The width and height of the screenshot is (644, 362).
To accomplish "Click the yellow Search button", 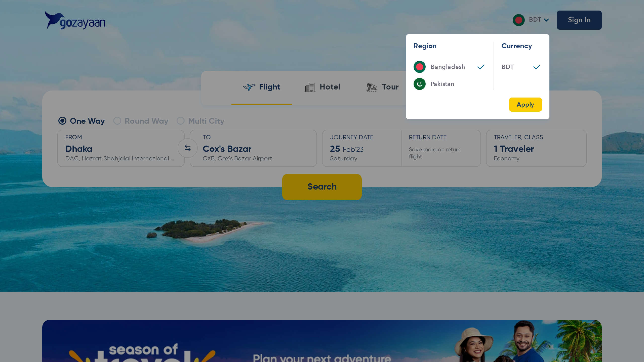I will (322, 187).
